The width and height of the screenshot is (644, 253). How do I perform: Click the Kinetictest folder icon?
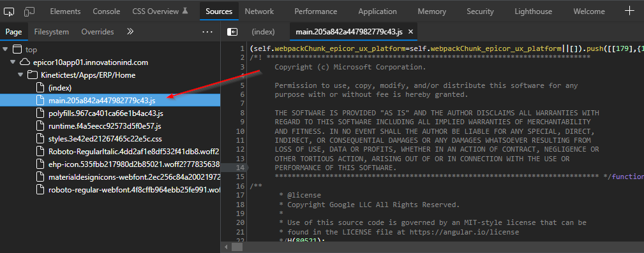32,75
